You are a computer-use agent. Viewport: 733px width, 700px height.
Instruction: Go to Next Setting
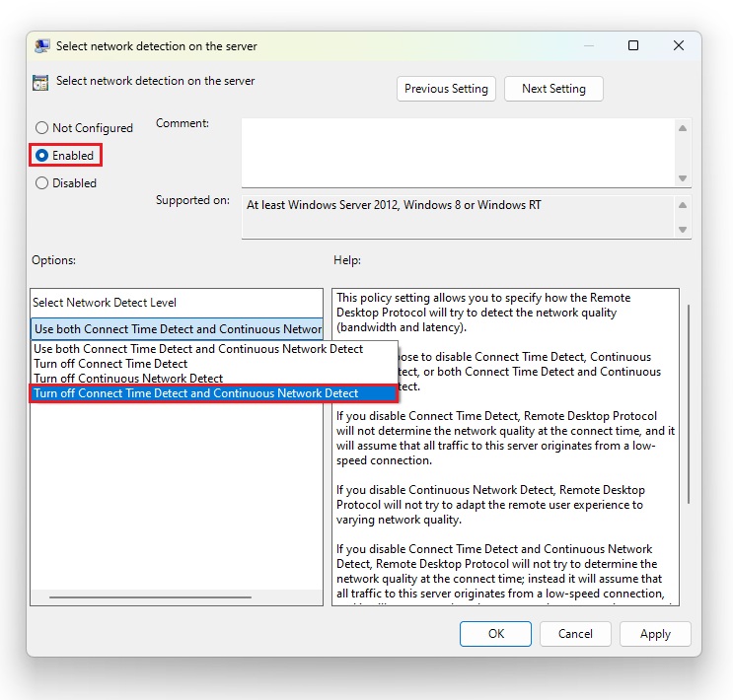coord(553,89)
